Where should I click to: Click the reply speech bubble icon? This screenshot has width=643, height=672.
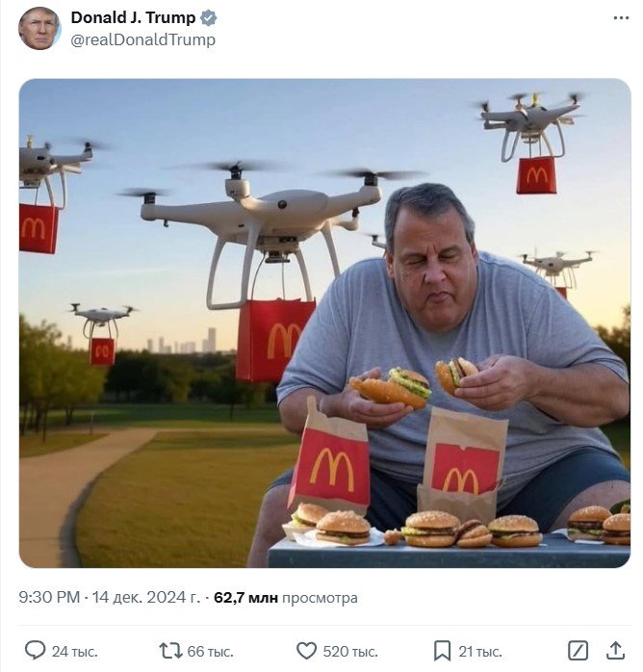[35, 651]
